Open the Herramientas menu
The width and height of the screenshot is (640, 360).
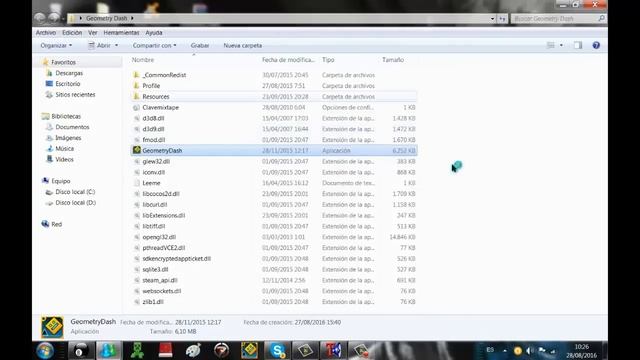(121, 33)
